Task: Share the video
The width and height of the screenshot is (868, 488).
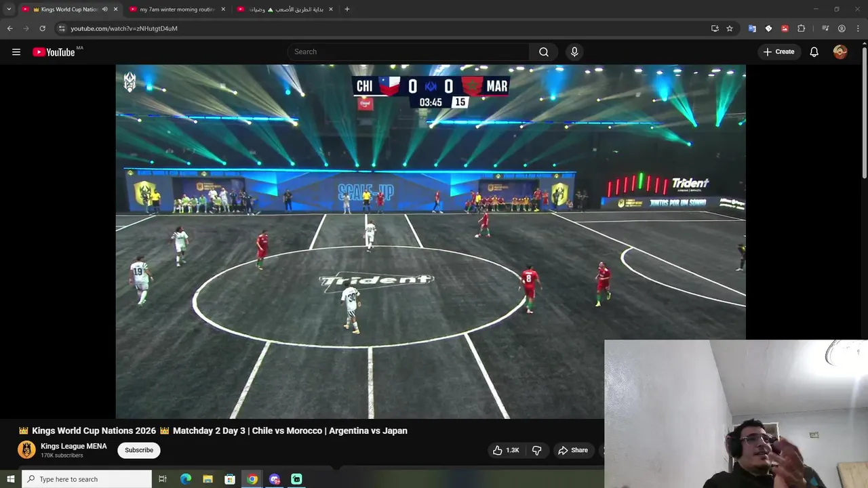Action: point(573,450)
